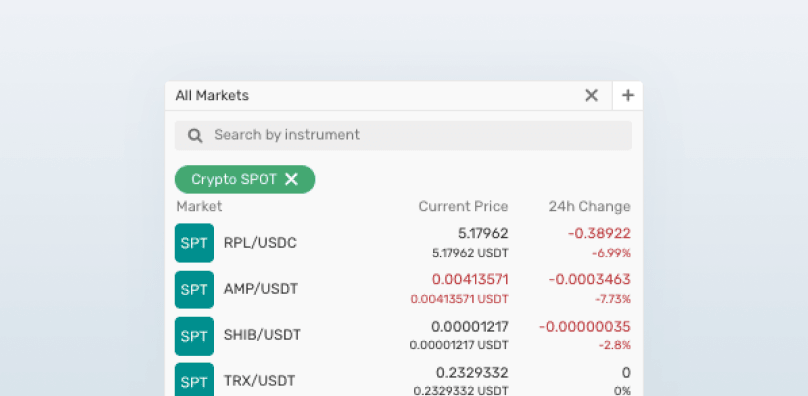Click the 5.17962 USDT converted price
Image resolution: width=808 pixels, height=396 pixels.
(470, 253)
